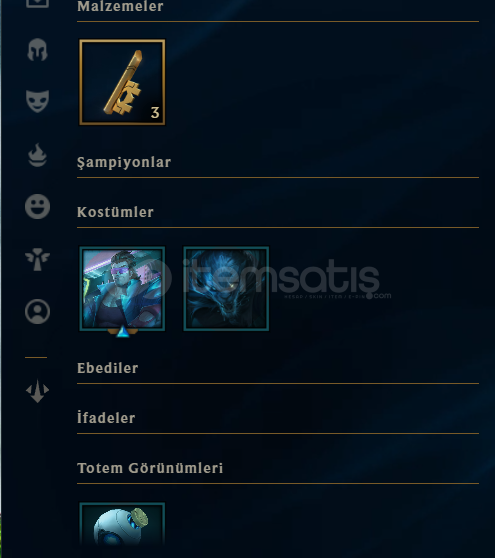The width and height of the screenshot is (495, 558).
Task: Click the Totem Görünümleri heading
Action: (x=150, y=468)
